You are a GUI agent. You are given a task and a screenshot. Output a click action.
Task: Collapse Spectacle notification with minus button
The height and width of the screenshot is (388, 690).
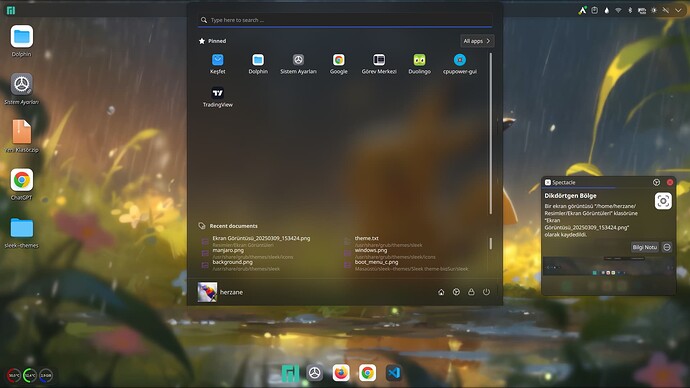coord(667,247)
